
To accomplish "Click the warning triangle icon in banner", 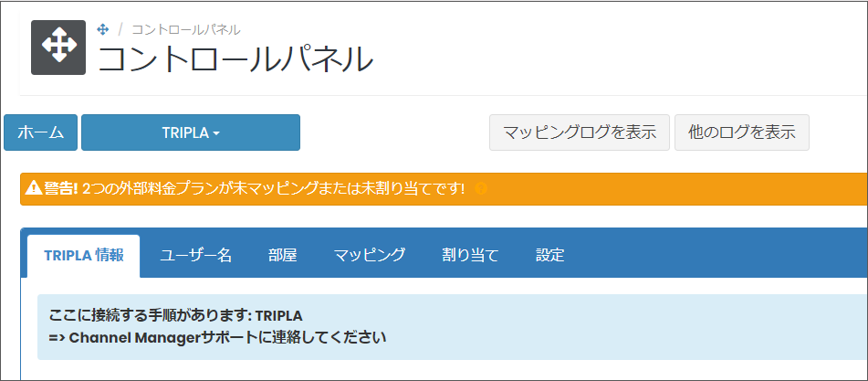I will pos(31,189).
